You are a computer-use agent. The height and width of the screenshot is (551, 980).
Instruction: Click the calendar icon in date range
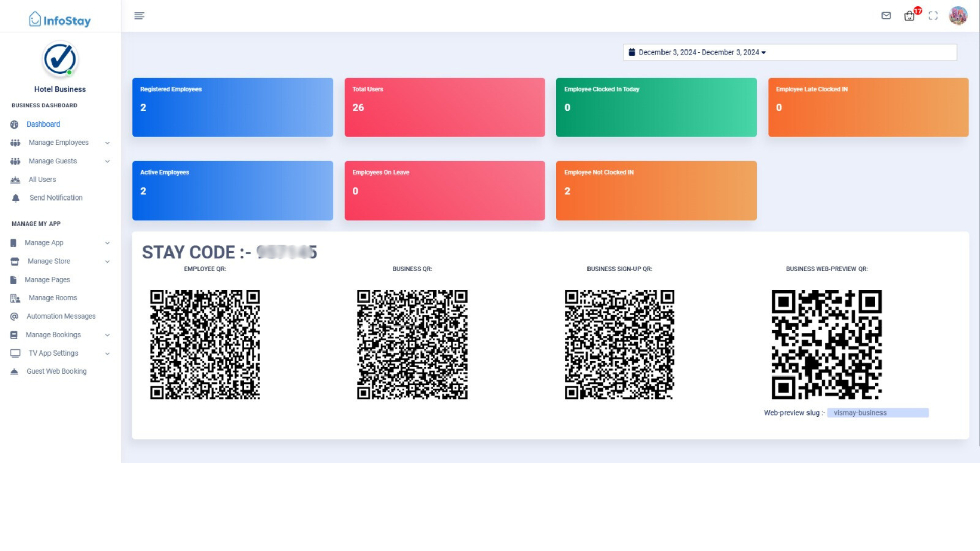pos(632,52)
